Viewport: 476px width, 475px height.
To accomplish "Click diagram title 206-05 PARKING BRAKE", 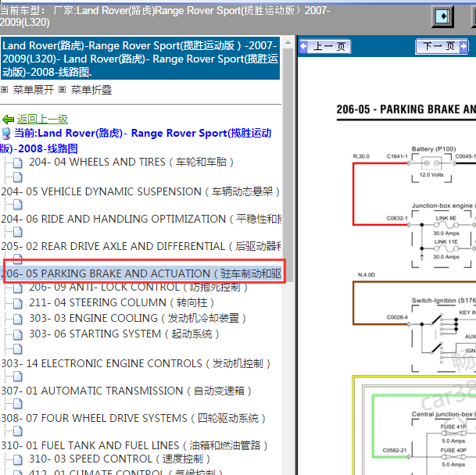I will (x=406, y=109).
